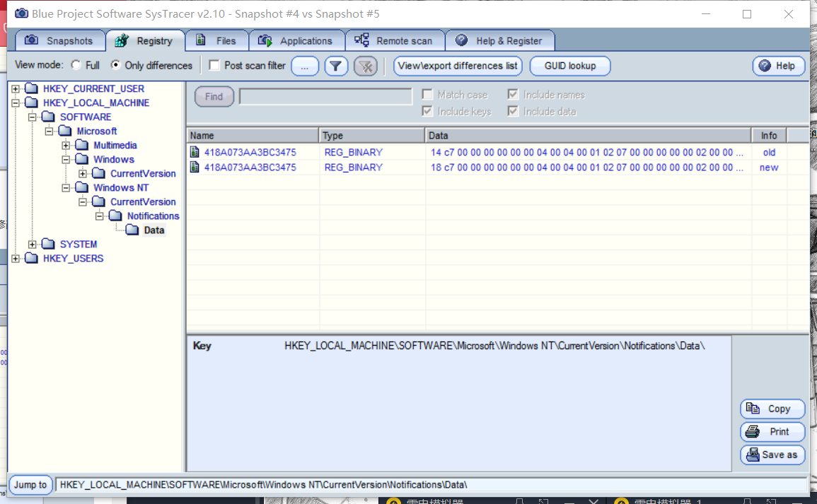This screenshot has height=504, width=817.
Task: Select Only differences view mode
Action: tap(116, 65)
